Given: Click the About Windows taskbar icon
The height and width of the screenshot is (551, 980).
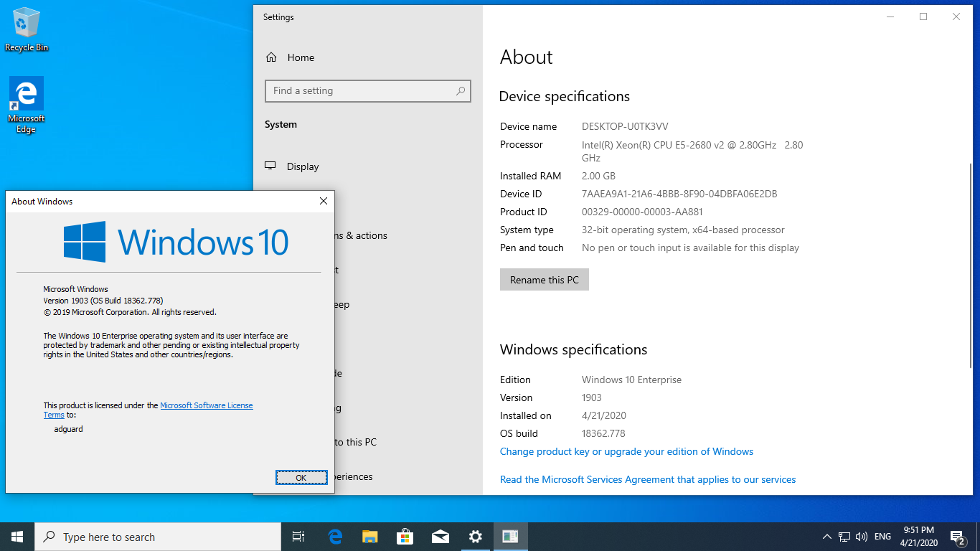Looking at the screenshot, I should (x=511, y=537).
